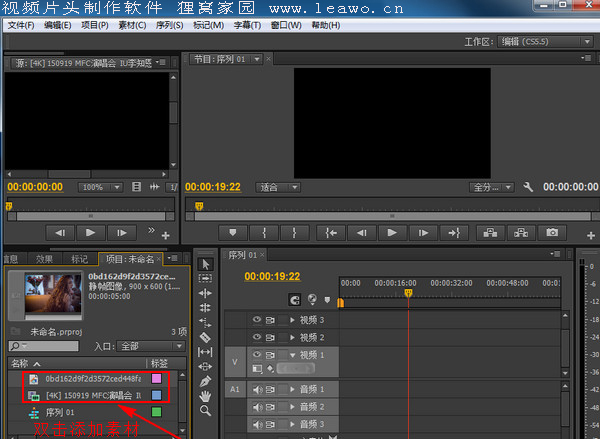The width and height of the screenshot is (600, 439).
Task: Expand the 视频 2 track
Action: [x=293, y=337]
